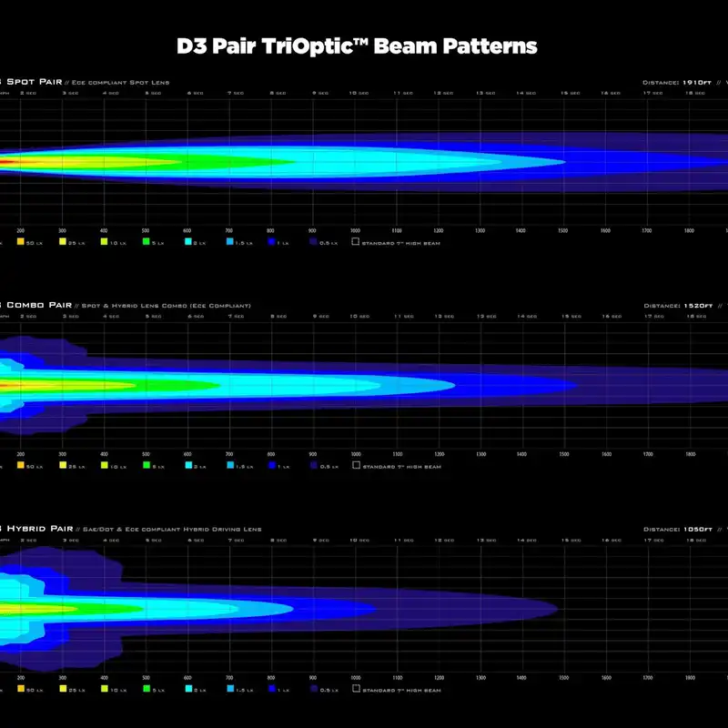Click the '5 sec' marker above Spot Pair chart
This screenshot has width=728, height=728.
(153, 94)
